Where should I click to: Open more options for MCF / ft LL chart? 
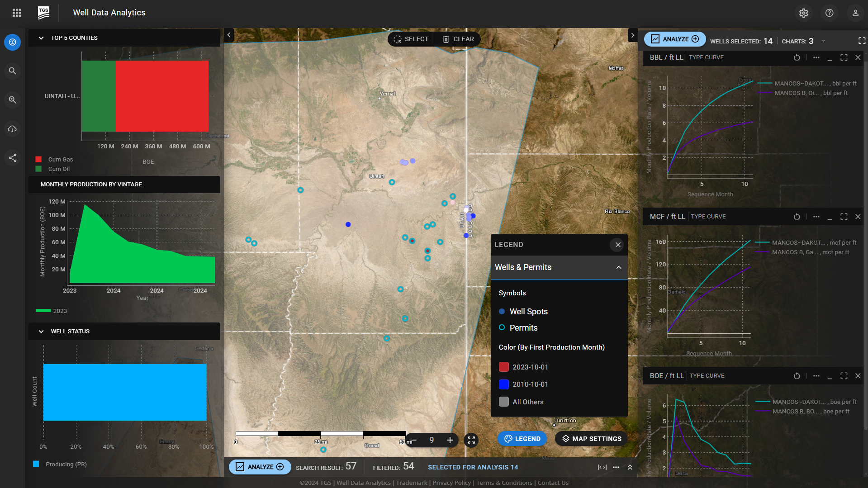(x=816, y=217)
